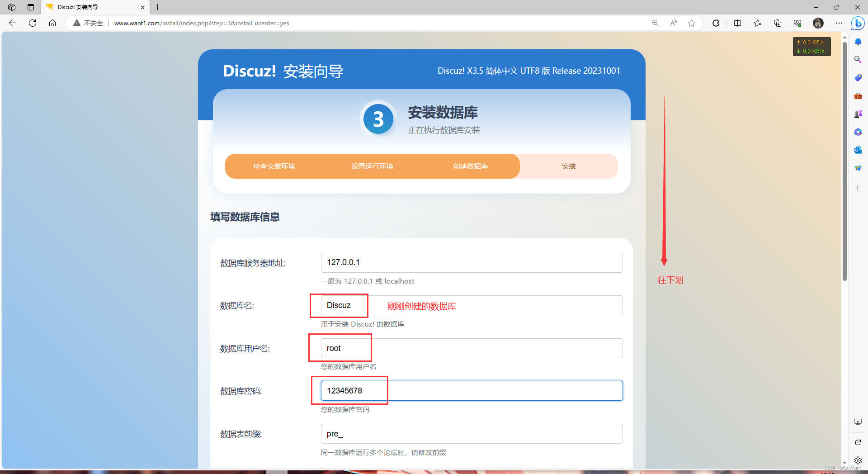Focus the 数据库服务器地址 field

coord(472,263)
